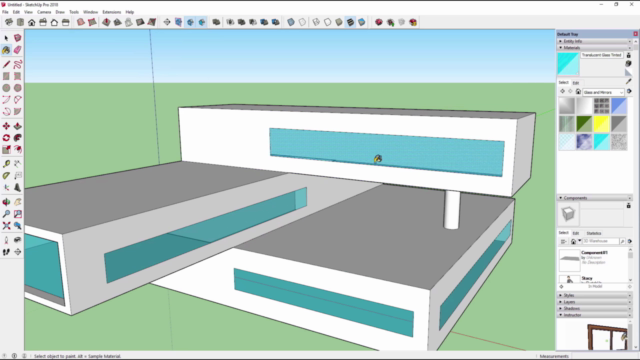Screen dimensions: 640x360
Task: Activate the Follow Me tool
Action: pyautogui.click(x=18, y=138)
